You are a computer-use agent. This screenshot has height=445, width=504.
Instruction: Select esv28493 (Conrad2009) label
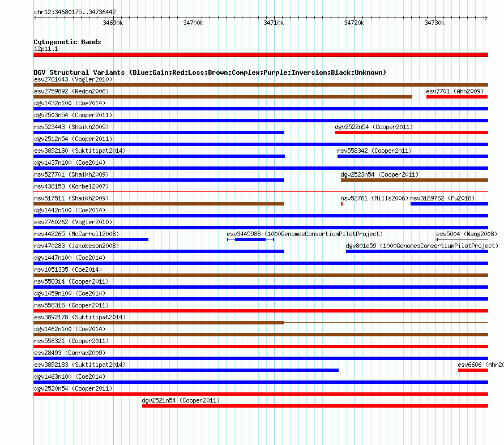click(x=70, y=353)
